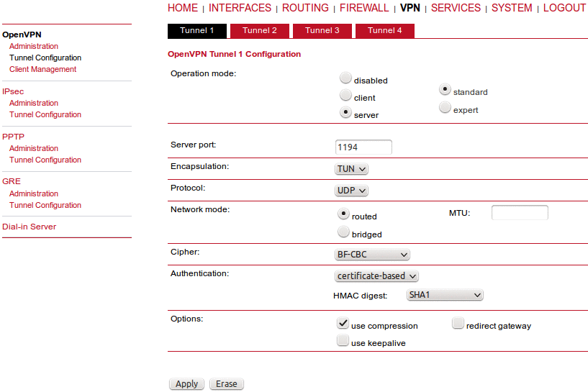Viewport: 588px width, 392px height.
Task: Open the INTERFACES menu
Action: pos(240,8)
